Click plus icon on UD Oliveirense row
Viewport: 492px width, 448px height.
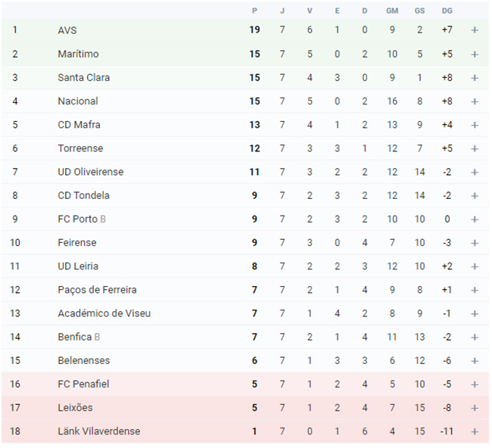click(475, 173)
